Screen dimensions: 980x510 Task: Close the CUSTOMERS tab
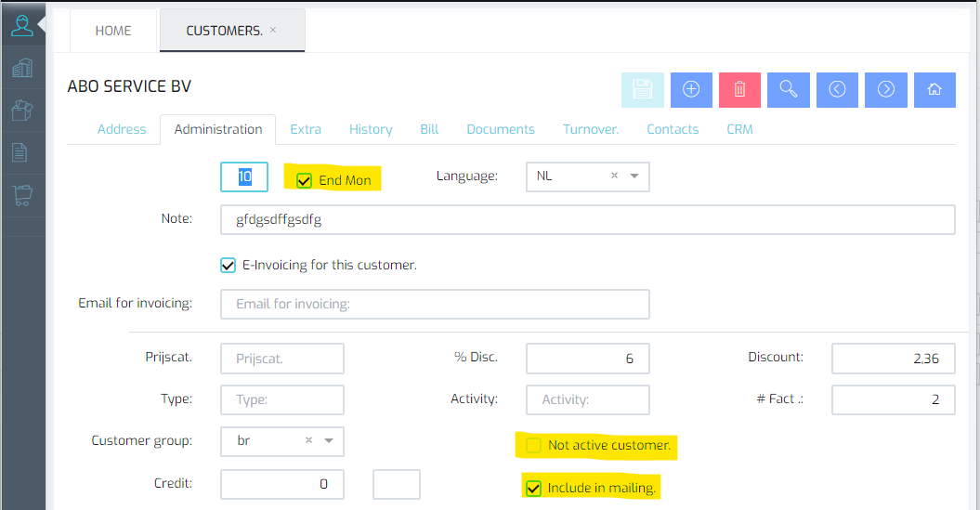point(273,30)
